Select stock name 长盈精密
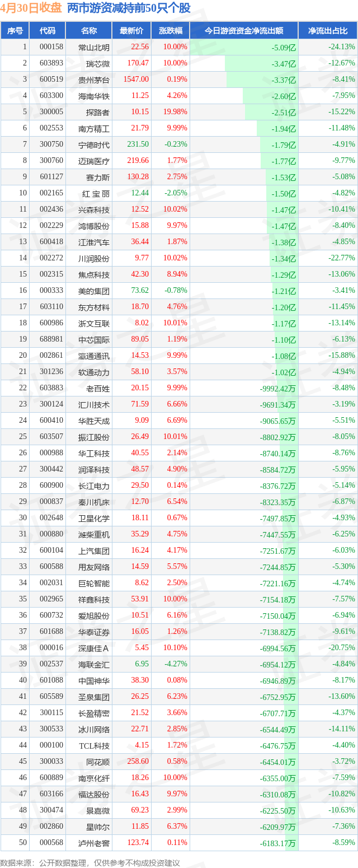This screenshot has width=358, height=868. [x=95, y=713]
